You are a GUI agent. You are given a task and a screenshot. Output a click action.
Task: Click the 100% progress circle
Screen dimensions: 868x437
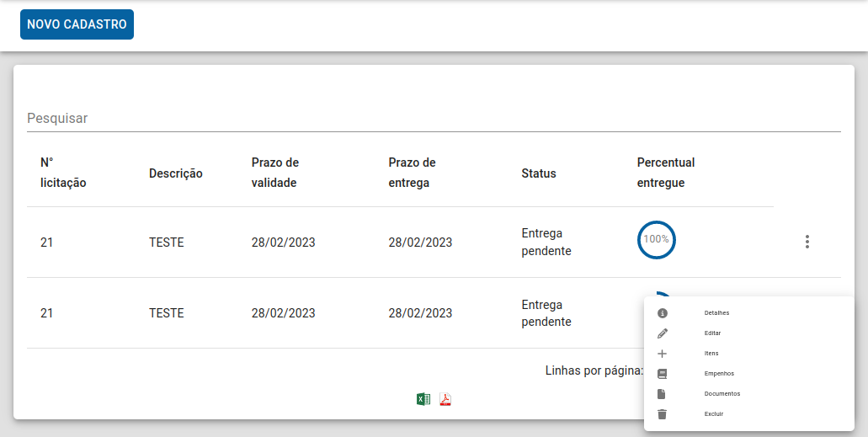coord(657,240)
